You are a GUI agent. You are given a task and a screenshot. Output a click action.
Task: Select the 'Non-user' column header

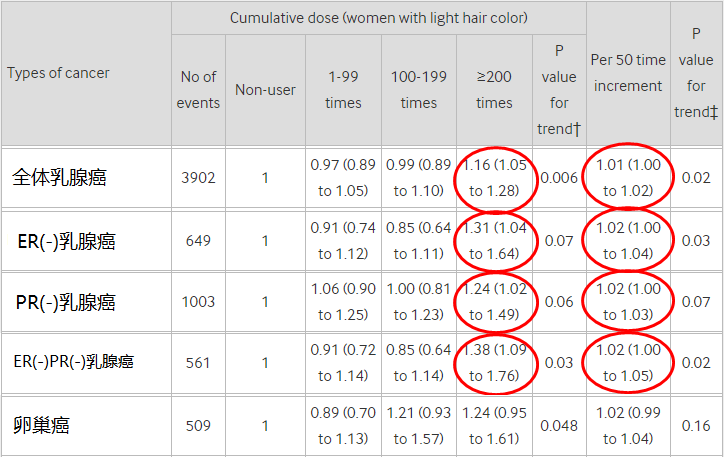[265, 90]
